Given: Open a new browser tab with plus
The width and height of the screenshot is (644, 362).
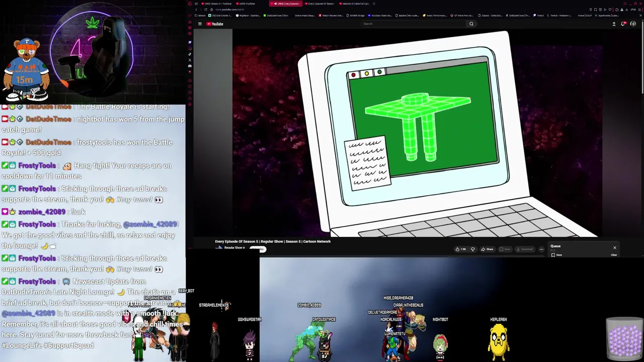Looking at the screenshot, I should point(374,4).
